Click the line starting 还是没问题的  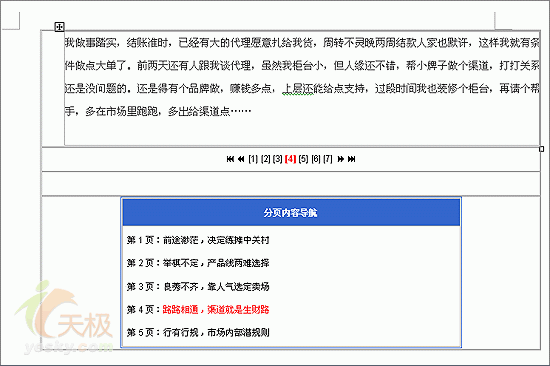point(302,89)
